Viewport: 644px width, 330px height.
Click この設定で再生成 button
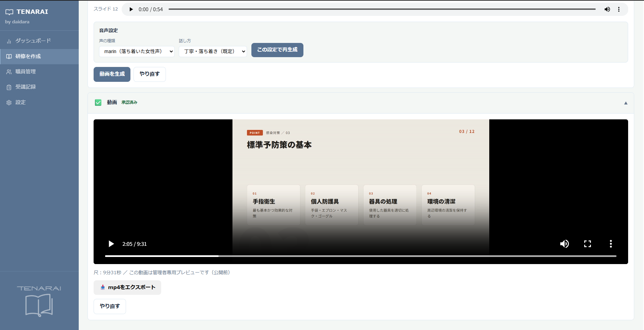[277, 50]
